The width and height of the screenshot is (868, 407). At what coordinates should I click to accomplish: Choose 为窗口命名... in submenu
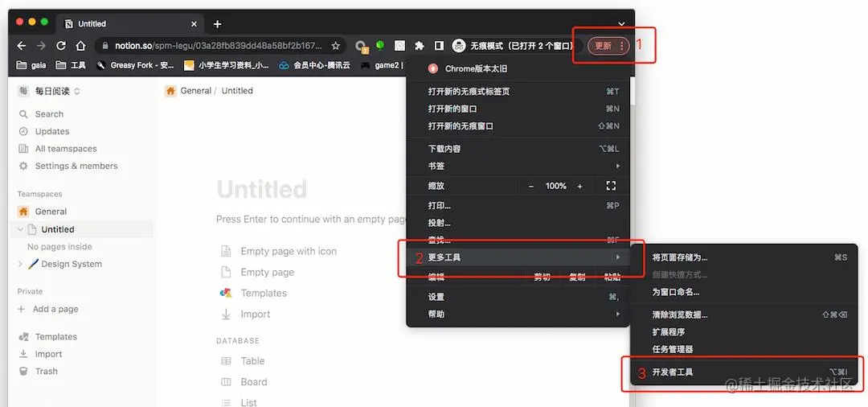point(744,292)
